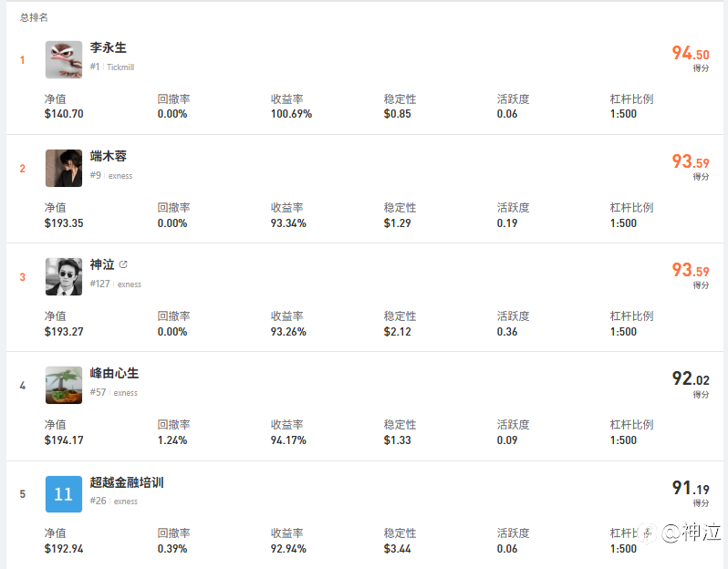Open 峰由心生 trader profile name
The image size is (728, 569).
[114, 373]
